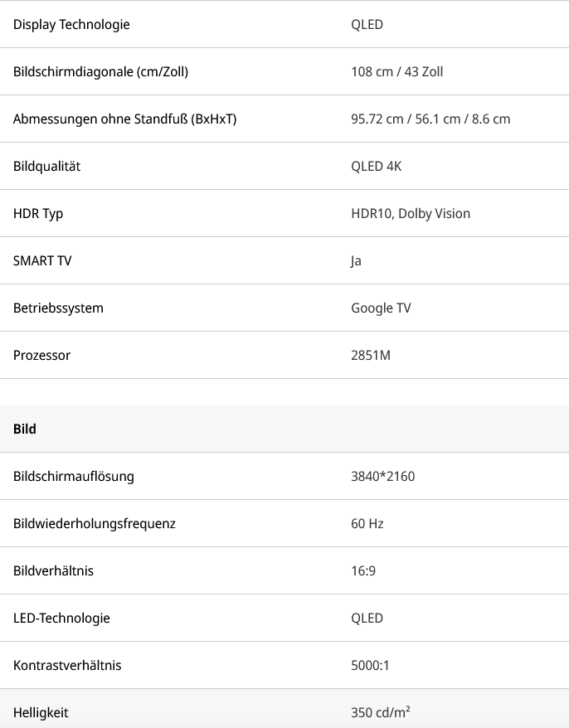
Task: Select the QLED 4K value
Action: click(x=376, y=166)
